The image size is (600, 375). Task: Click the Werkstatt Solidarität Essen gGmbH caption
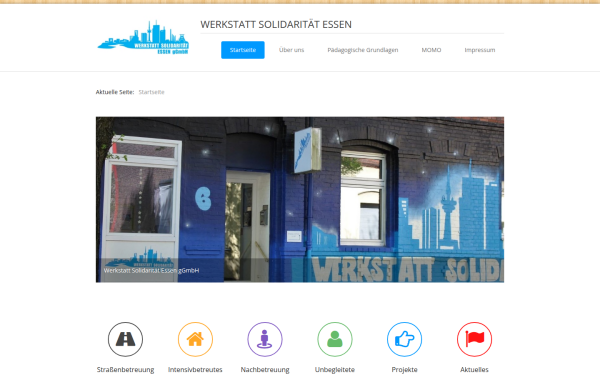(x=151, y=271)
